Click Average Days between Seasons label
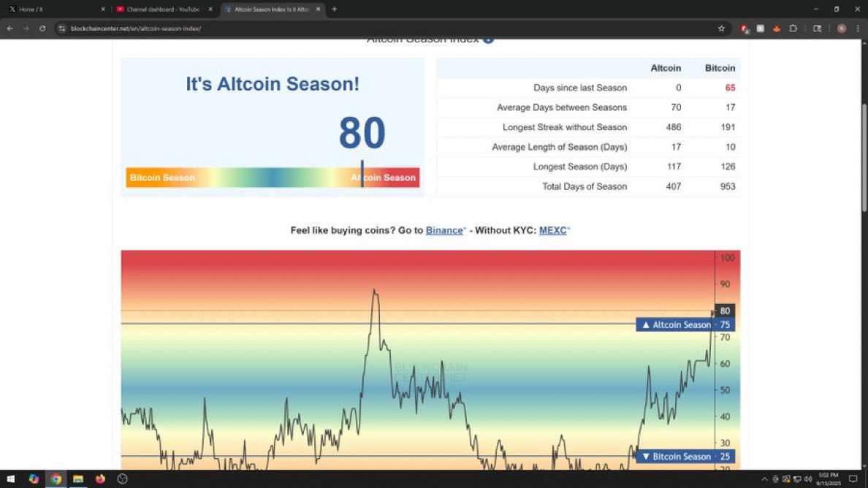868x488 pixels. coord(562,107)
